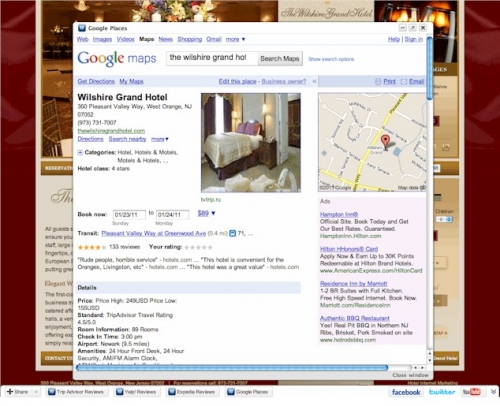Viewport: 500px width, 406px height.
Task: Click the check-in date field 01/23/11
Action: (x=129, y=215)
